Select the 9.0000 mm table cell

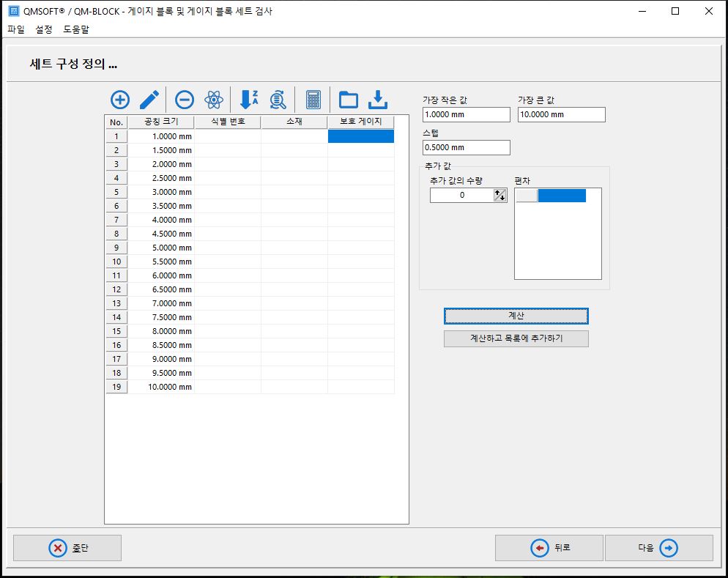click(x=161, y=360)
